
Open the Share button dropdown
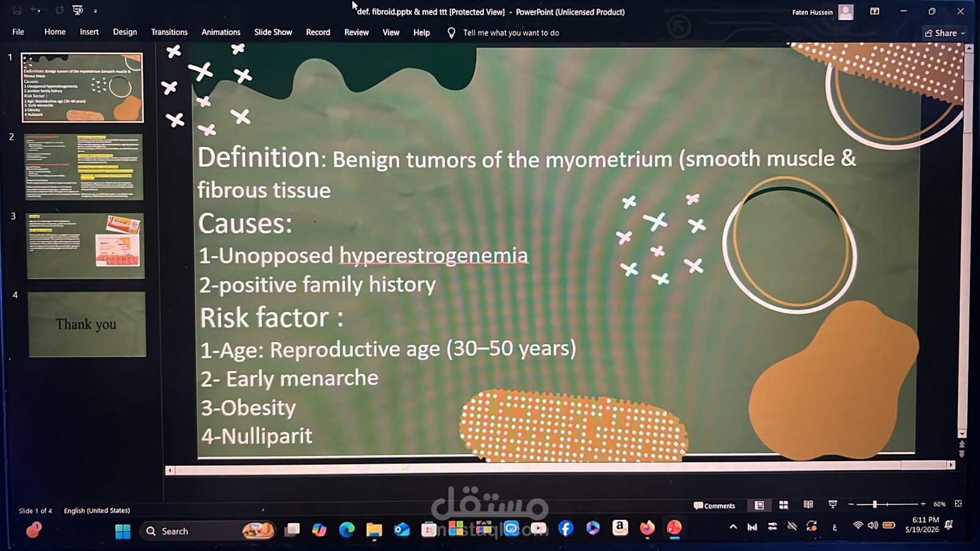click(944, 33)
